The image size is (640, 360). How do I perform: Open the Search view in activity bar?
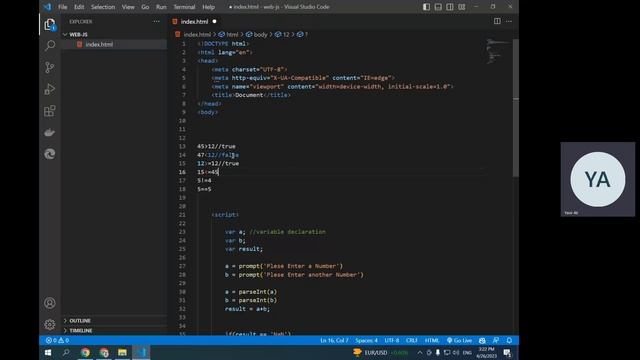[x=50, y=45]
